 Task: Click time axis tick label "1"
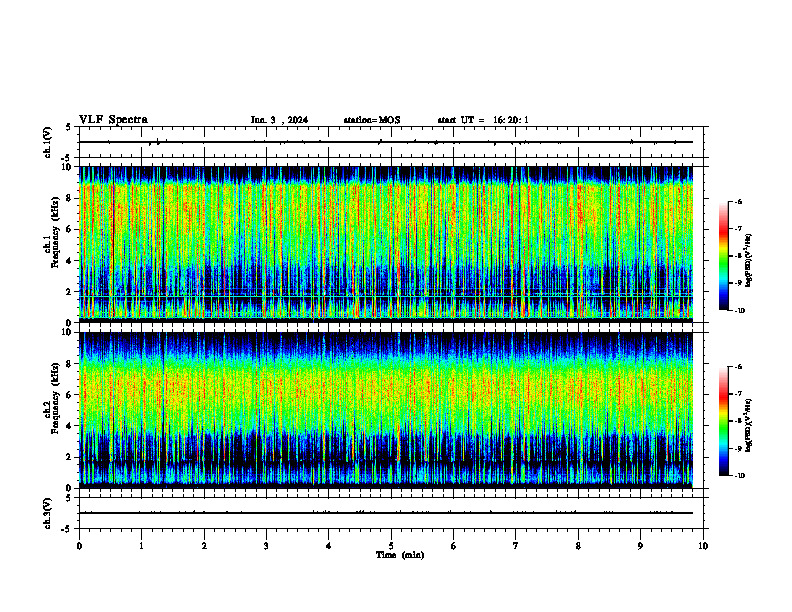[x=141, y=546]
